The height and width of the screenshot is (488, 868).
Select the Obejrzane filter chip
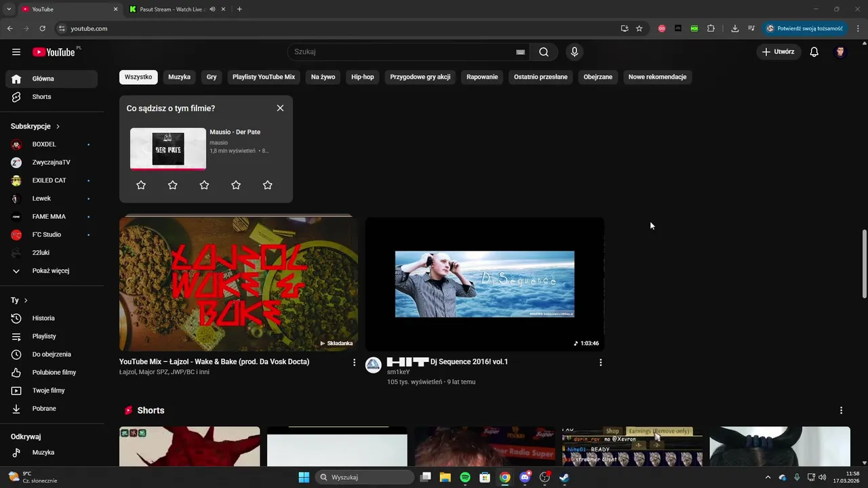pyautogui.click(x=598, y=77)
